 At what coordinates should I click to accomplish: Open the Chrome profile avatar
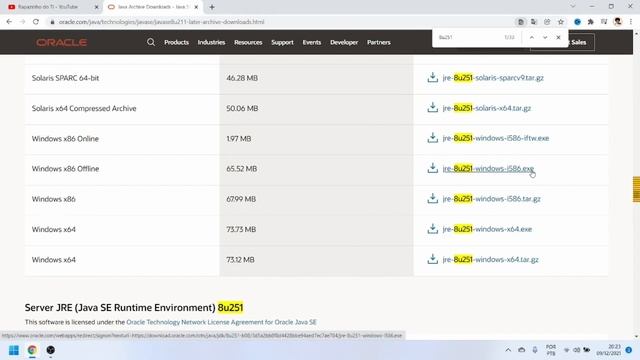pos(618,22)
